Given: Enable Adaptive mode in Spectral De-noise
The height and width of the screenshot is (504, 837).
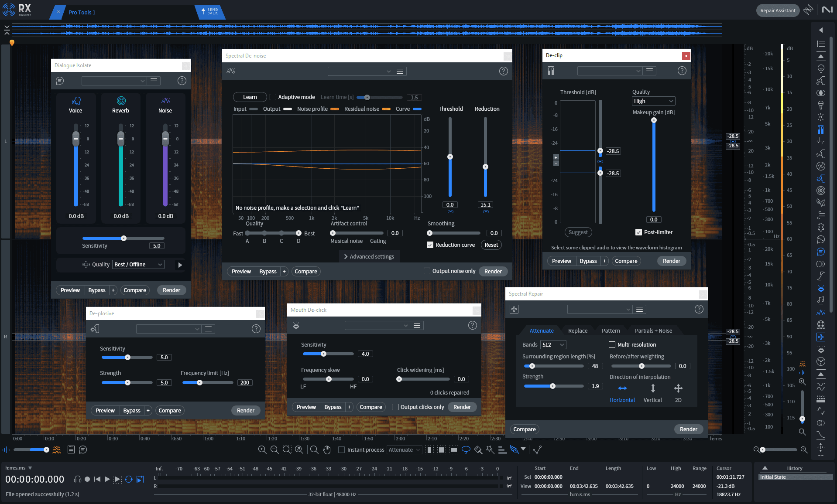Looking at the screenshot, I should (273, 97).
